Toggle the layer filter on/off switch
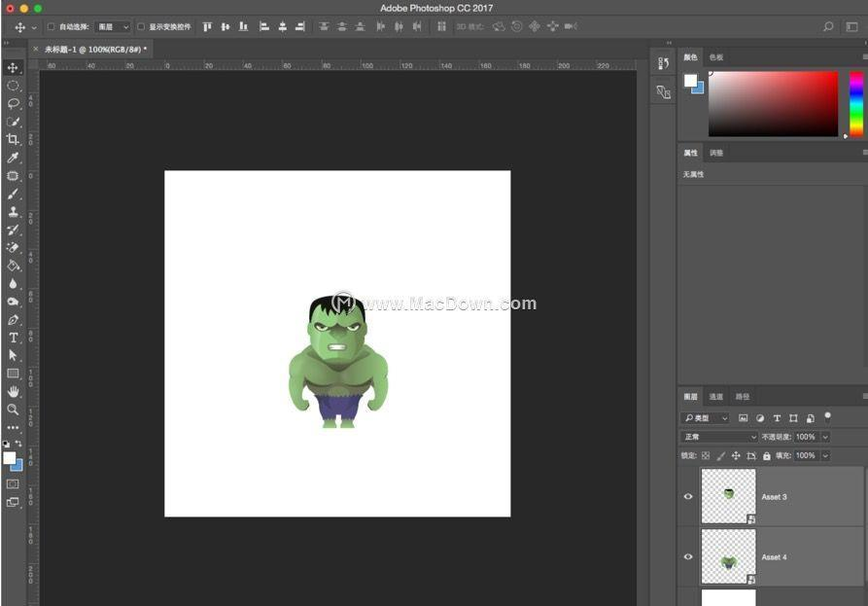 [827, 416]
